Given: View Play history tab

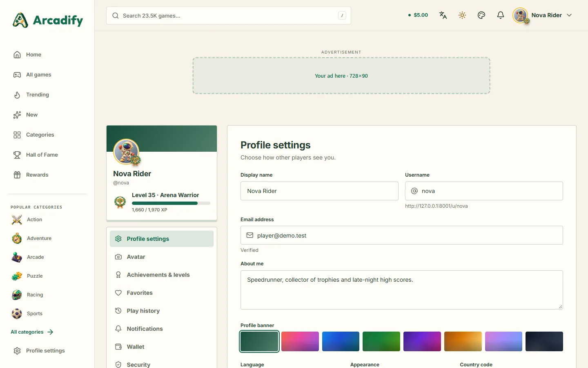Looking at the screenshot, I should (162, 311).
